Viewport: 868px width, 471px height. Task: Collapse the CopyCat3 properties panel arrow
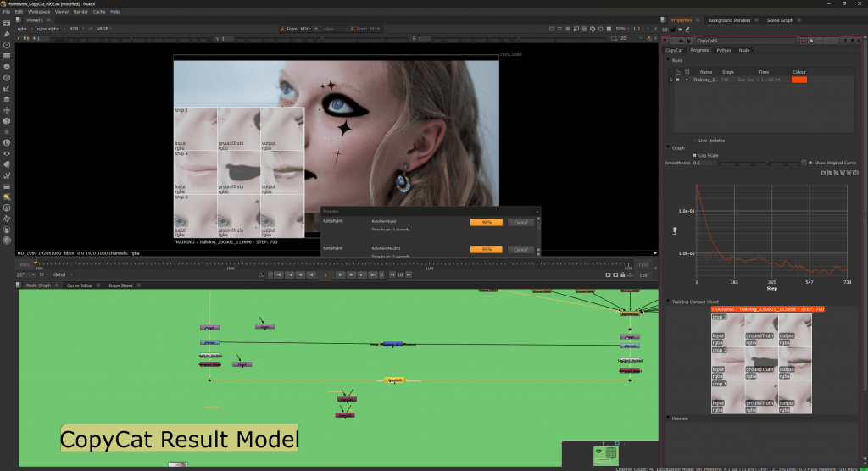pos(665,41)
